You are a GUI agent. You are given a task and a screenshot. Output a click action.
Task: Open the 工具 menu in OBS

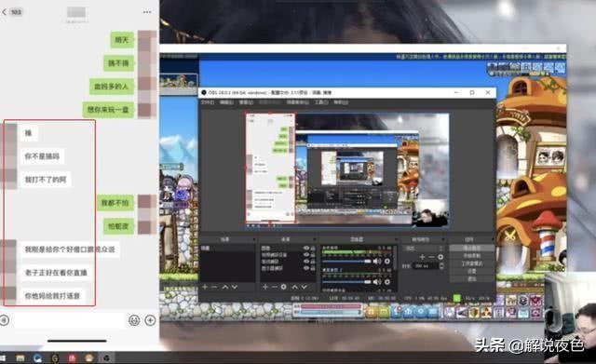coord(320,102)
